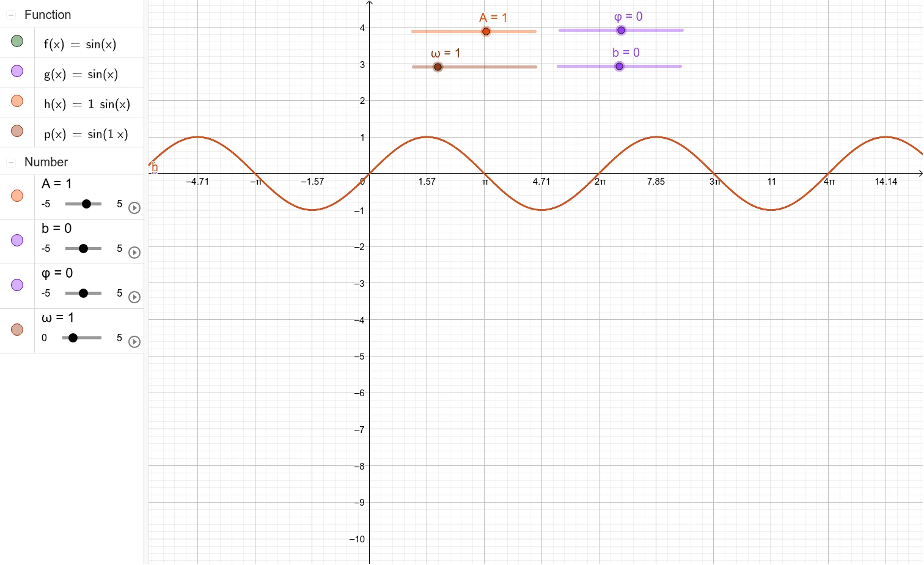
Task: Click the A = 1 label above graph slider
Action: point(493,18)
